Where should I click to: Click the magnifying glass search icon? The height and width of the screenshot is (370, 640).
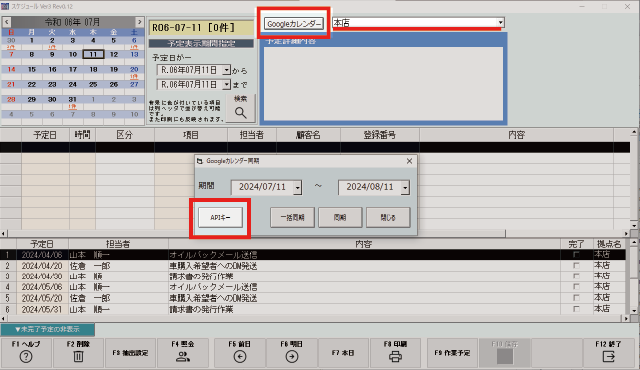click(240, 113)
